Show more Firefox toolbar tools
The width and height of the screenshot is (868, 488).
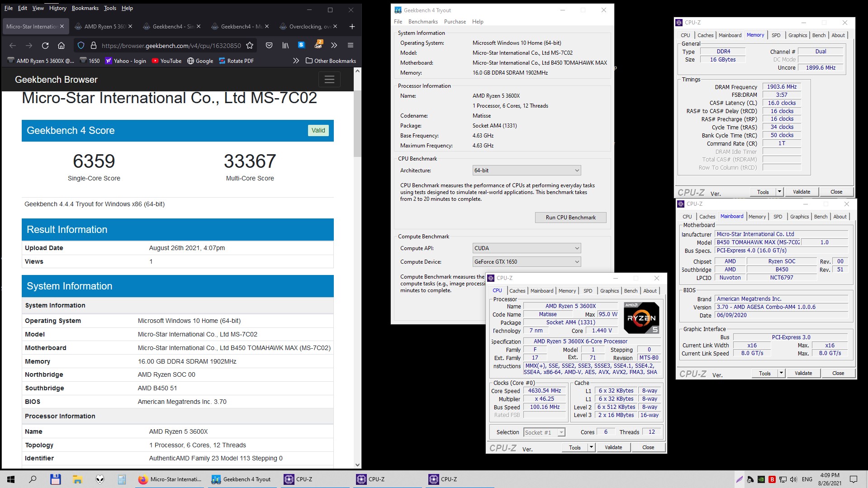click(334, 45)
